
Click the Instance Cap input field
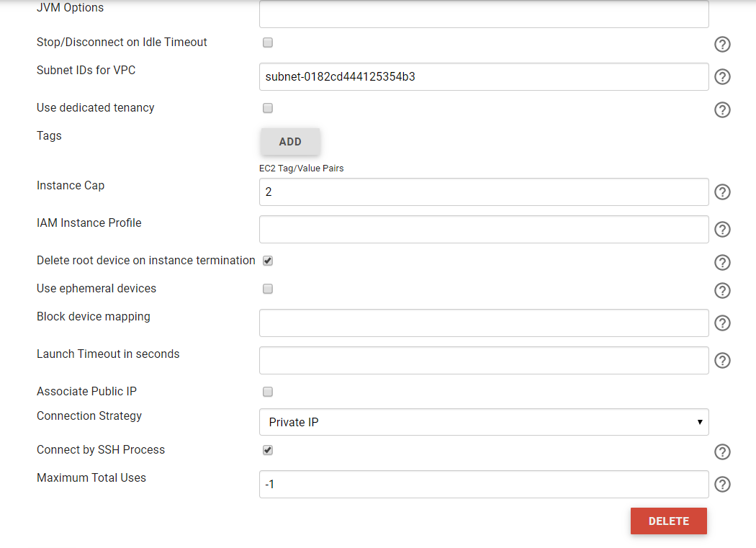pos(483,192)
